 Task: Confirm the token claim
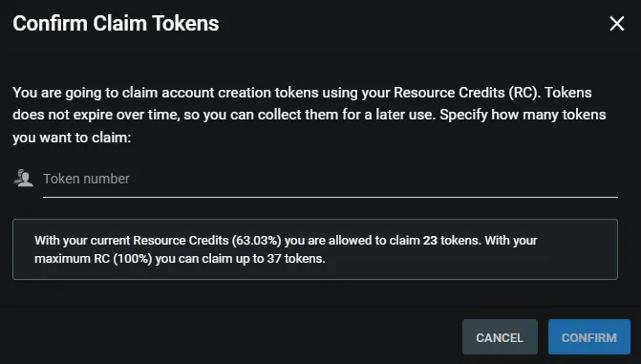pos(589,337)
